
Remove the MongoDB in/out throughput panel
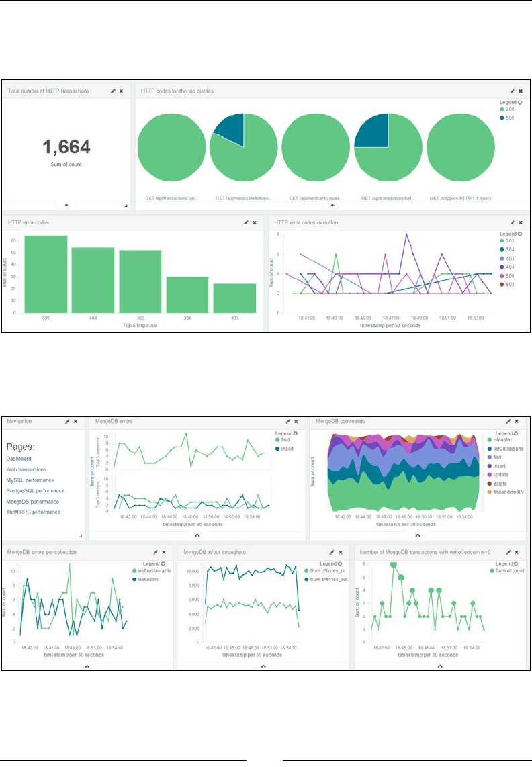click(340, 552)
